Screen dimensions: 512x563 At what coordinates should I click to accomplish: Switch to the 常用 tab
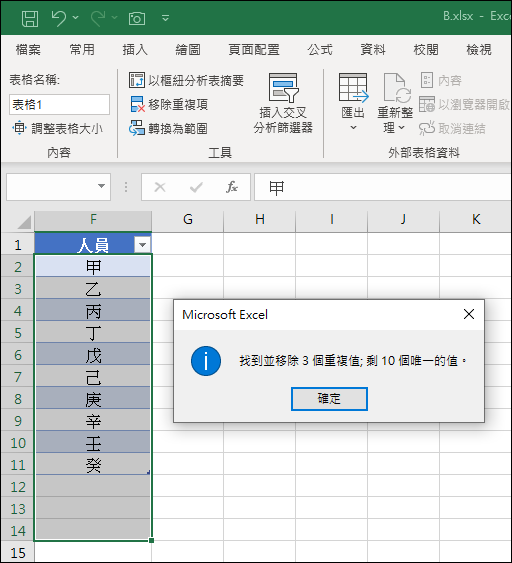click(x=82, y=50)
